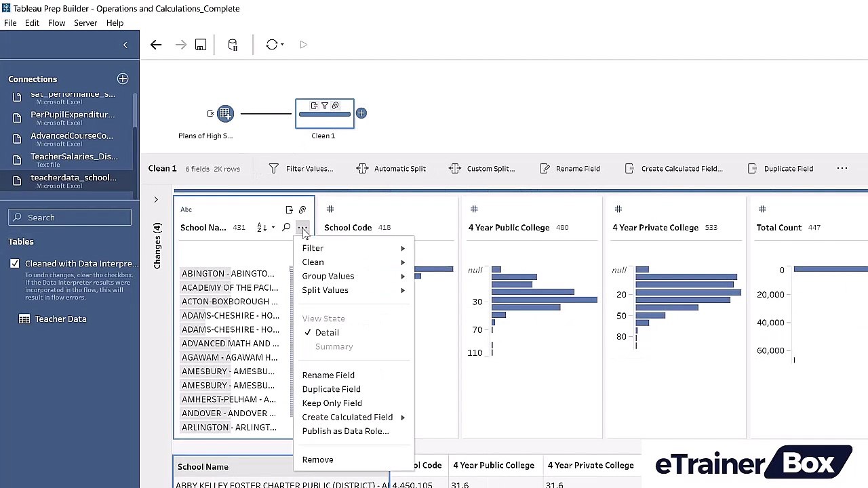868x488 pixels.
Task: Click the # type icon above School Code
Action: tap(330, 209)
